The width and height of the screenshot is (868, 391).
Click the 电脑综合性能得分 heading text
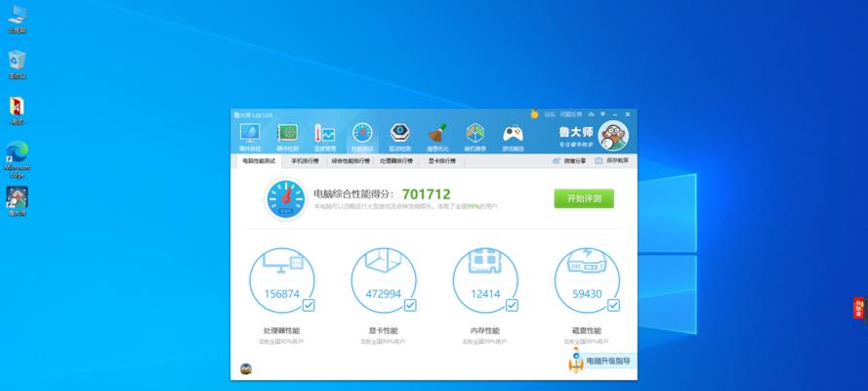pyautogui.click(x=354, y=195)
